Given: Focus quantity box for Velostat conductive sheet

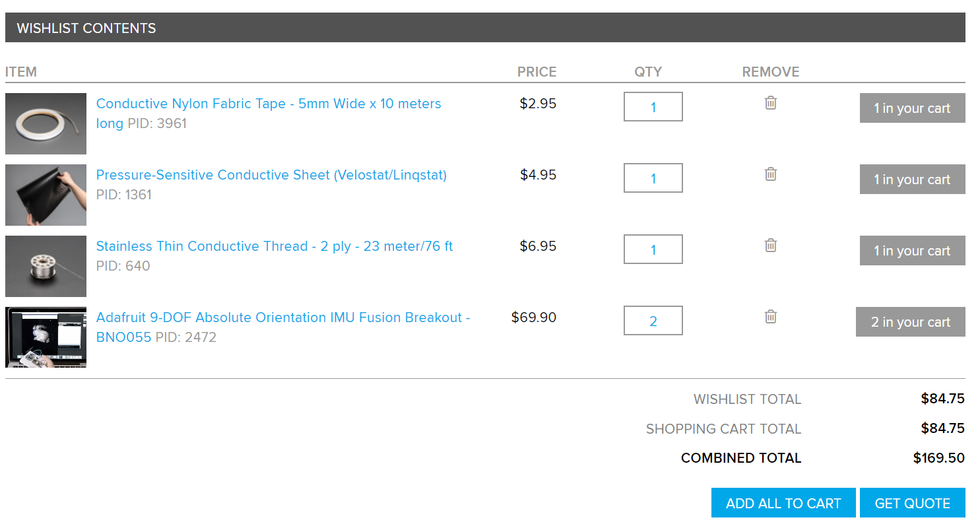Looking at the screenshot, I should click(x=653, y=178).
